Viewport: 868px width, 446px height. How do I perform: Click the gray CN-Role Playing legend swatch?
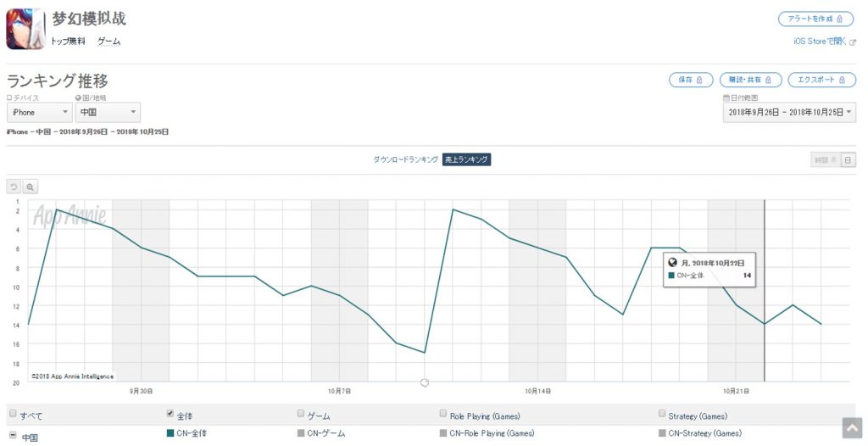coord(443,433)
